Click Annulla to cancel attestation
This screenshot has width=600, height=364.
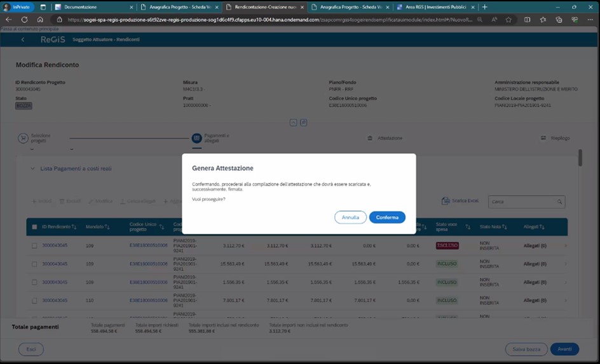[x=350, y=217]
